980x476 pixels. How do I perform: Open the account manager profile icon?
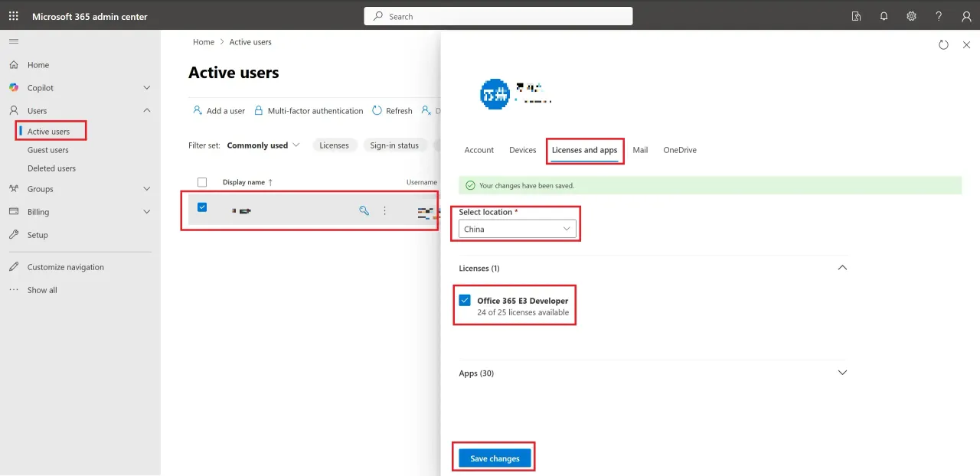pyautogui.click(x=966, y=16)
